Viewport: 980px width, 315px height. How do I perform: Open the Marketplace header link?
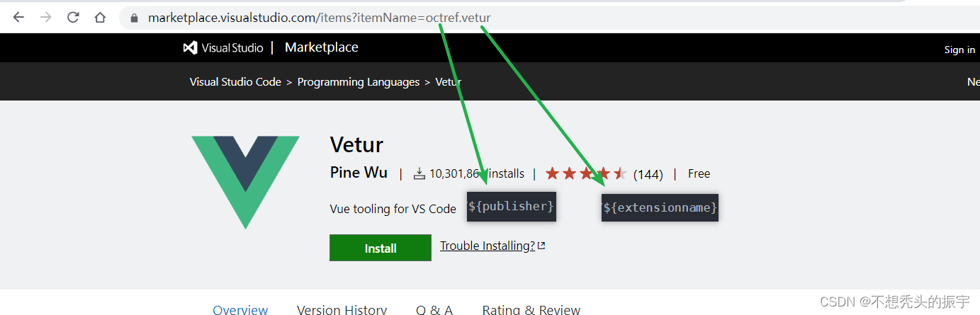pyautogui.click(x=321, y=47)
